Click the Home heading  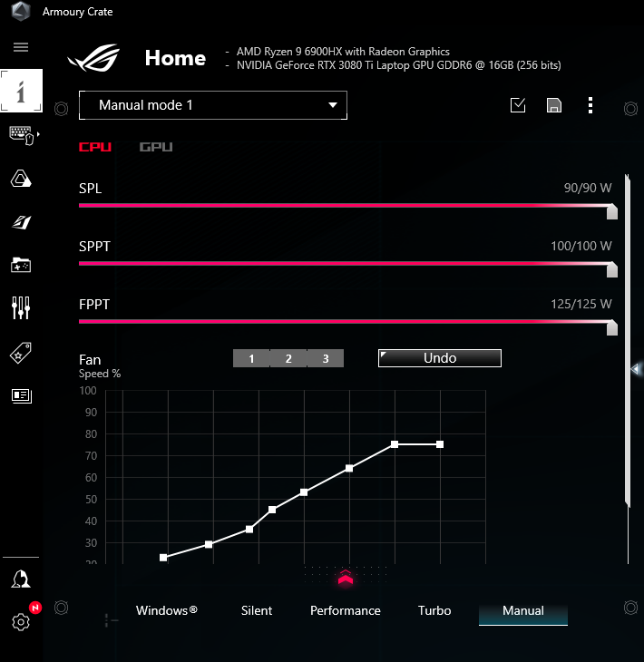click(x=175, y=58)
